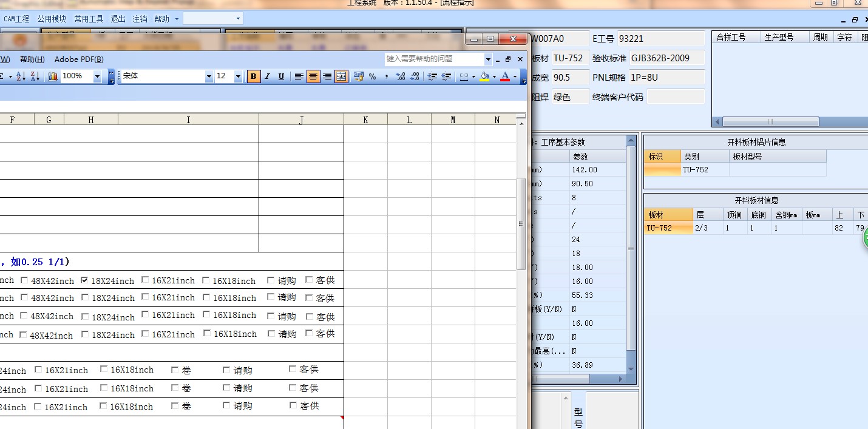The height and width of the screenshot is (429, 868).
Task: Decrease decimal places
Action: pyautogui.click(x=415, y=76)
